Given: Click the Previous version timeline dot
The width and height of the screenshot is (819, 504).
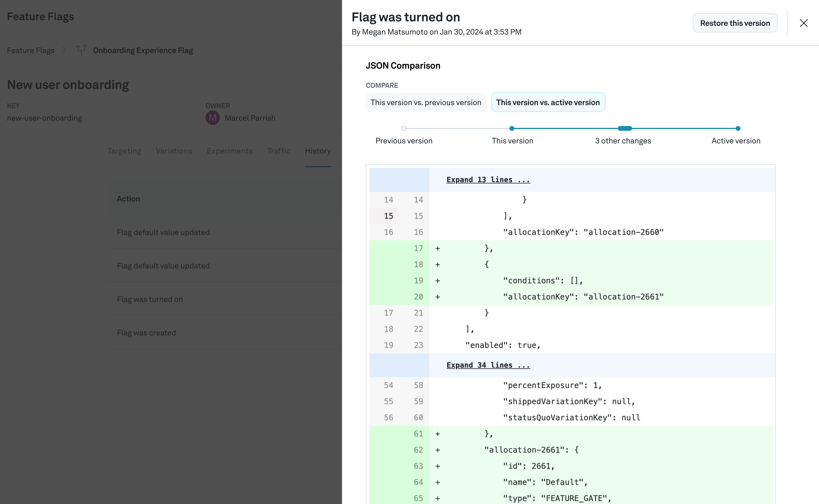Looking at the screenshot, I should click(x=403, y=128).
